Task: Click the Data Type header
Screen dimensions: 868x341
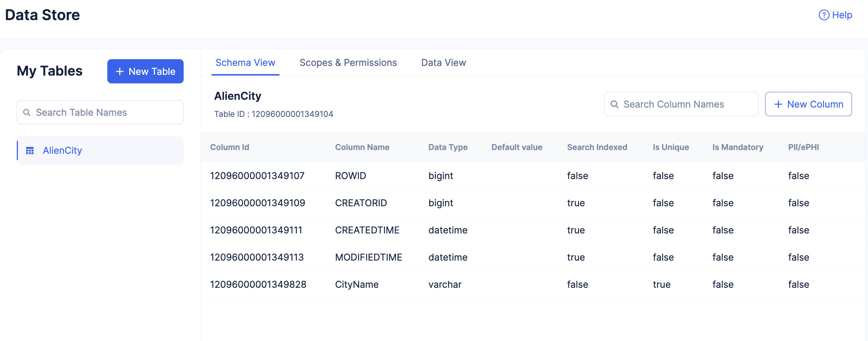Action: point(448,147)
